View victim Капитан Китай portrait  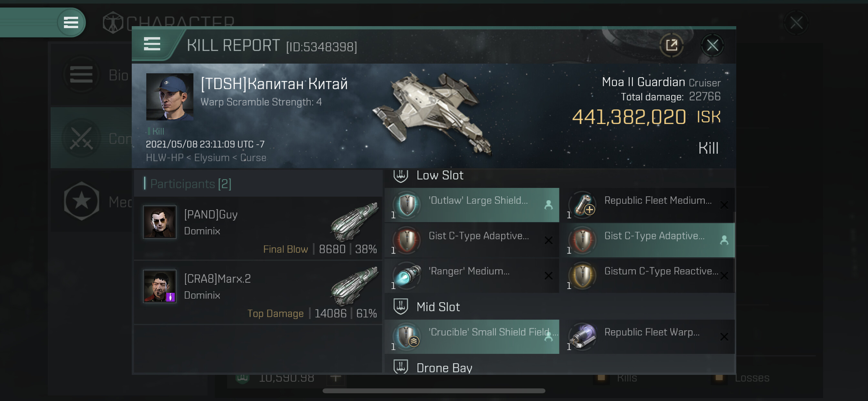[170, 97]
